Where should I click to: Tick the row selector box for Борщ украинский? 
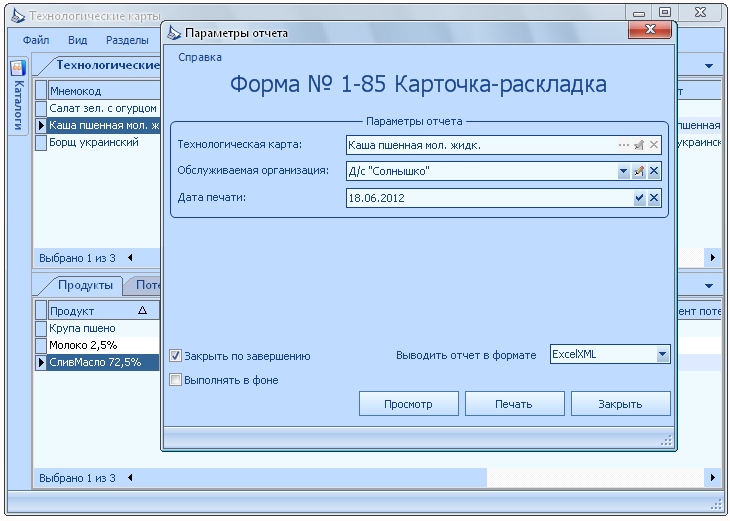[x=41, y=142]
